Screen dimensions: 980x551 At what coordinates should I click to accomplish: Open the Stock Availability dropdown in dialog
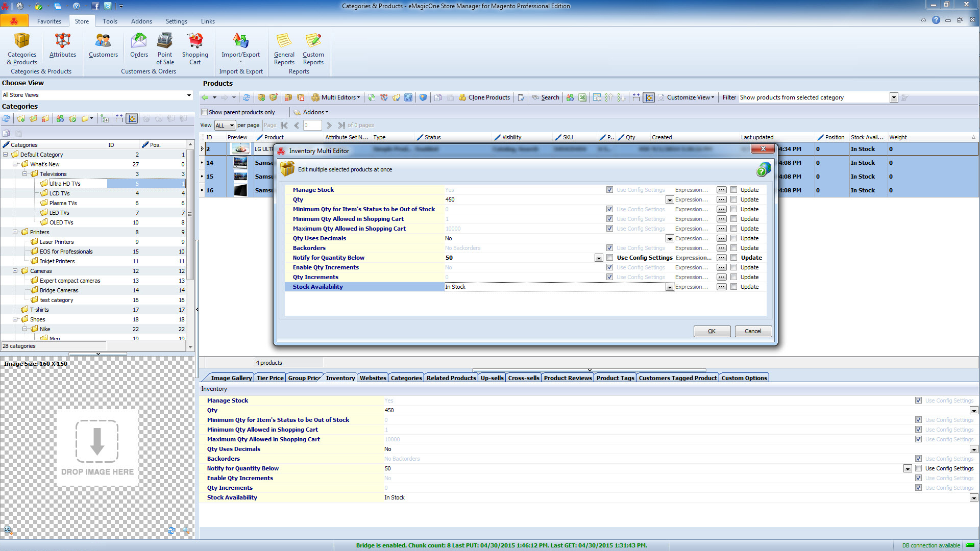[x=669, y=287]
